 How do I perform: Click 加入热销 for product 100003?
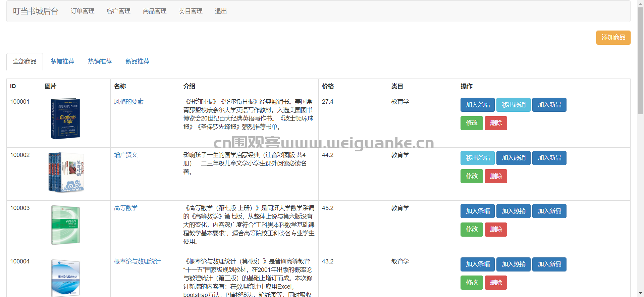(x=514, y=211)
